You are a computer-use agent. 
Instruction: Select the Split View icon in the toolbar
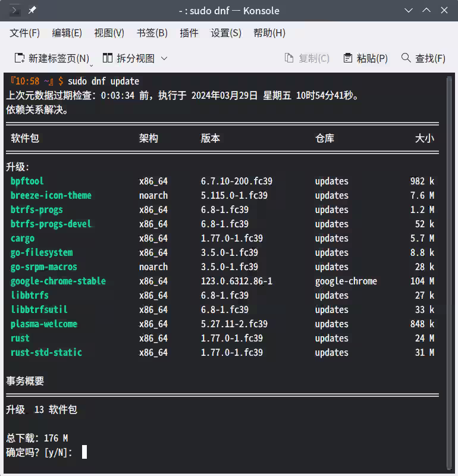[x=109, y=58]
